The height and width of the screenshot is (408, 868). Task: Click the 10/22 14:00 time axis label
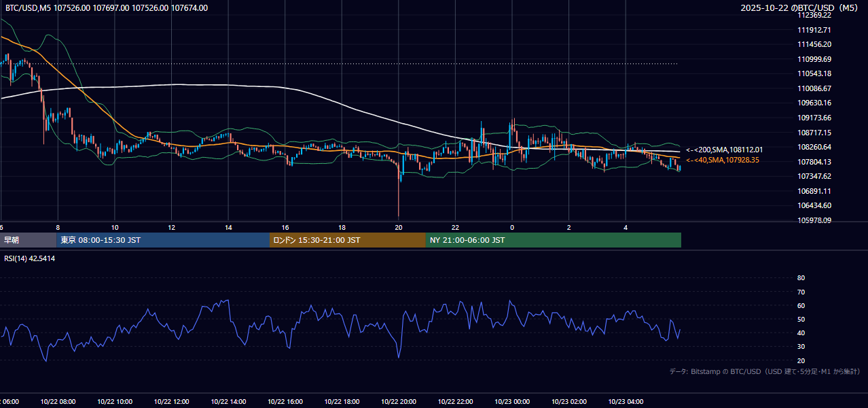tap(228, 402)
